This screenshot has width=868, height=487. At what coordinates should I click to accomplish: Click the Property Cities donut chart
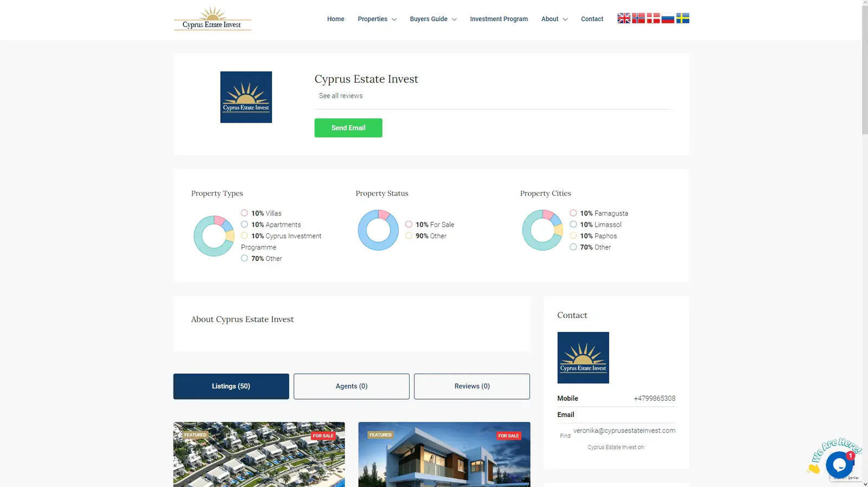(542, 230)
